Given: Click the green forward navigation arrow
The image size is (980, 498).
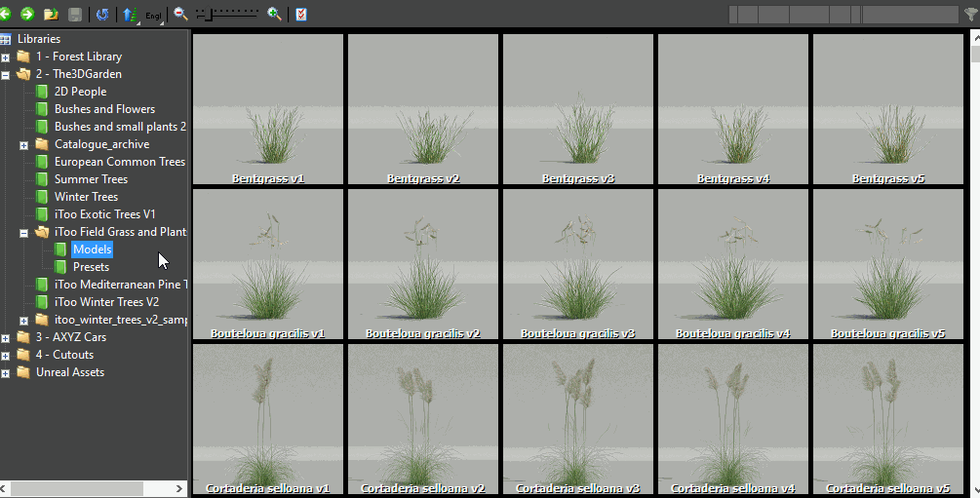Looking at the screenshot, I should [x=27, y=15].
